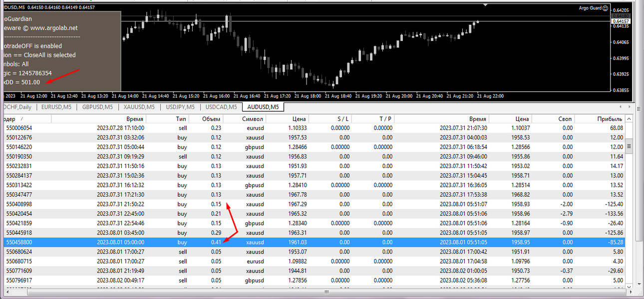Click the volume cell 0.41
The width and height of the screenshot is (644, 299).
tap(216, 242)
